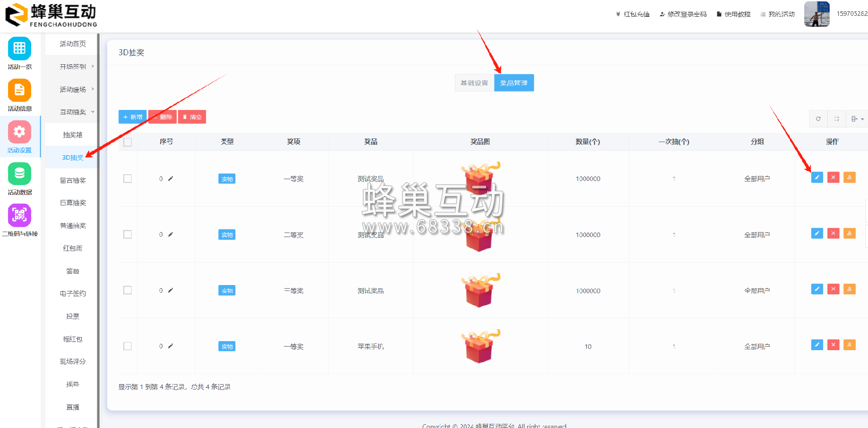Delete the 一等奖 test prize row
Viewport: 868px width, 428px height.
pyautogui.click(x=833, y=177)
